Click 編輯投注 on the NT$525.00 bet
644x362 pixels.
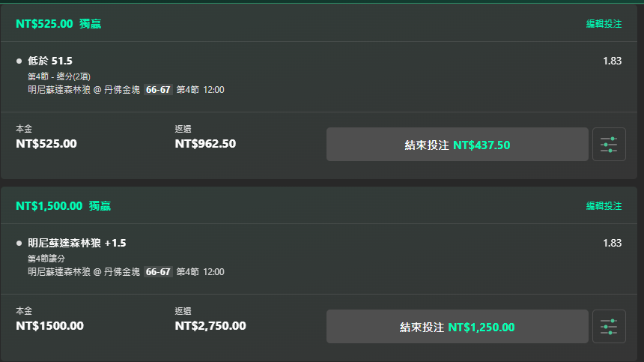point(604,24)
